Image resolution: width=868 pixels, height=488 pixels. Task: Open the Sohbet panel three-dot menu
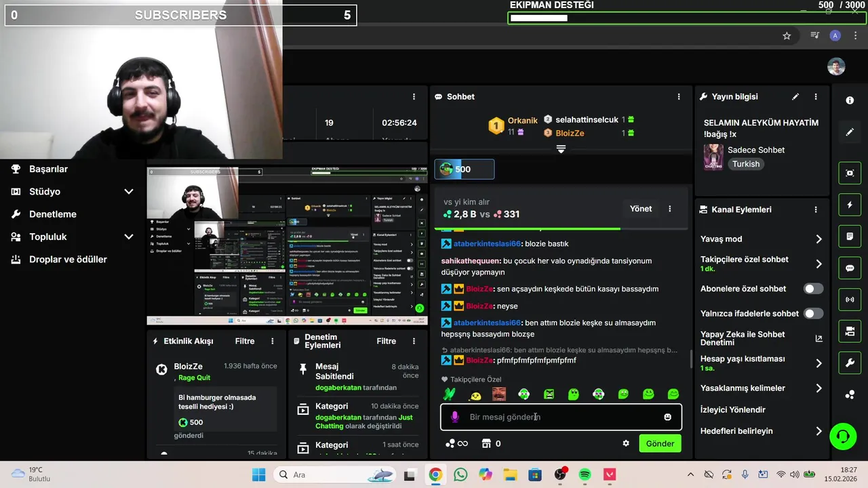(679, 97)
